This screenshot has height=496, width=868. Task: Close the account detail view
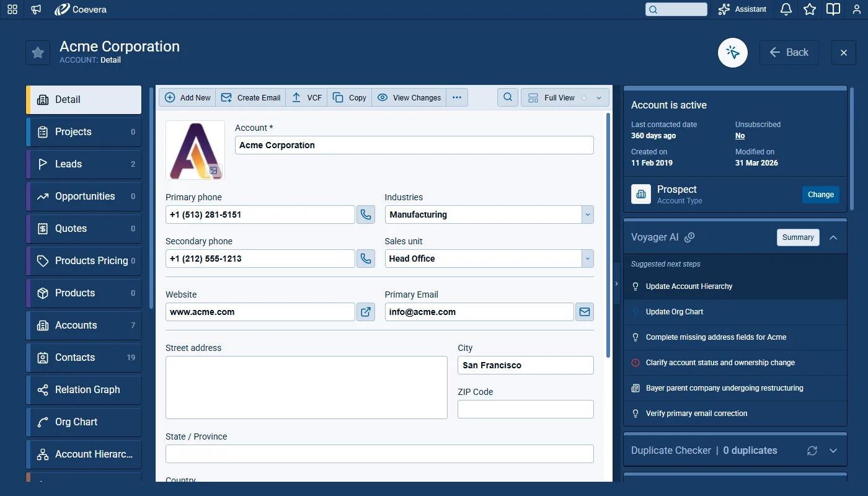(x=844, y=53)
